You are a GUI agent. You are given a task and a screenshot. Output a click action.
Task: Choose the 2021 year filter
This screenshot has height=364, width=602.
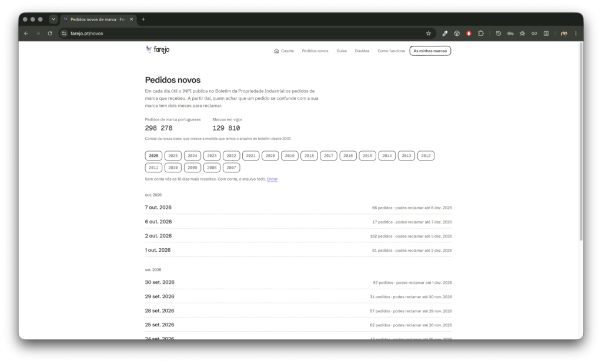[250, 155]
